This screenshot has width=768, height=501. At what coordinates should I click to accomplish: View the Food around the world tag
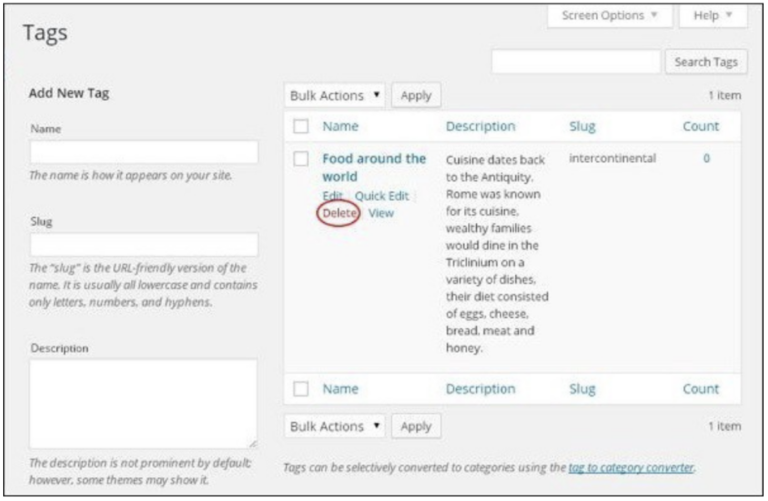point(380,213)
